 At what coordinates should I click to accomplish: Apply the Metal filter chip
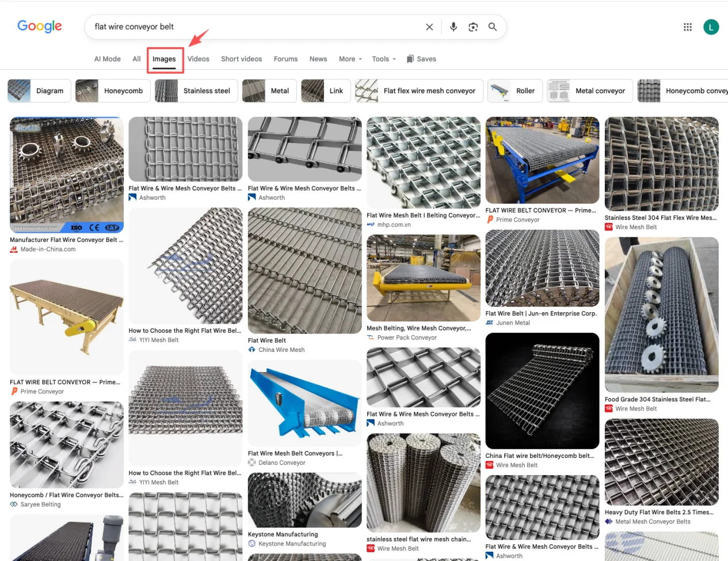[x=269, y=91]
